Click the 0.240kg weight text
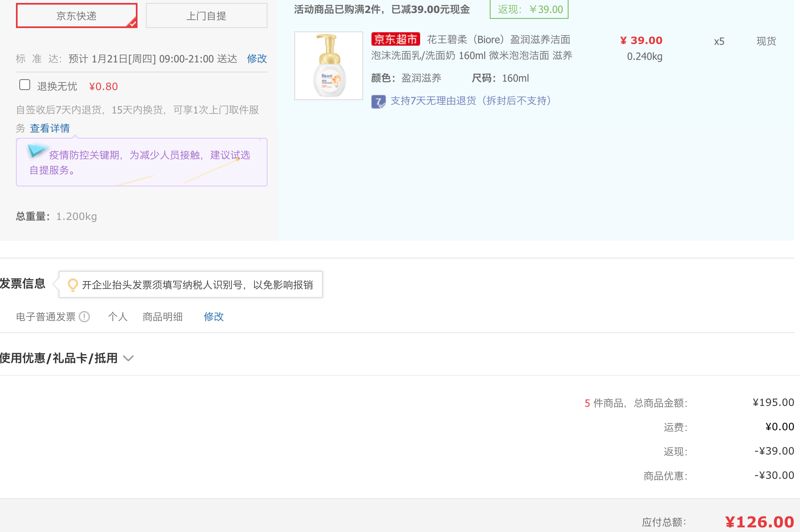This screenshot has width=800, height=532. [645, 57]
